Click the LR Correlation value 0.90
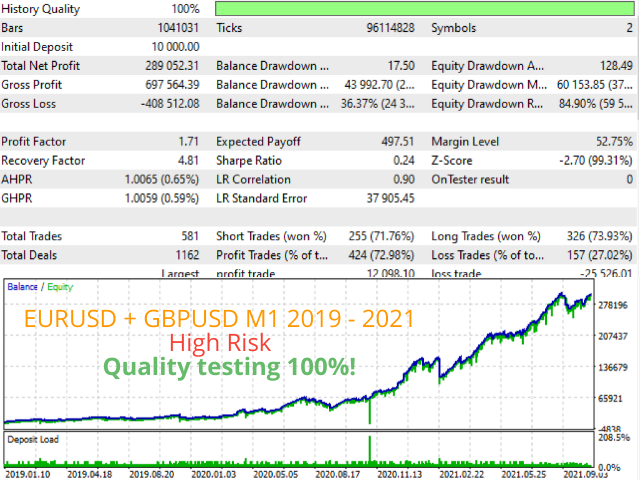640x480 pixels. [x=404, y=180]
